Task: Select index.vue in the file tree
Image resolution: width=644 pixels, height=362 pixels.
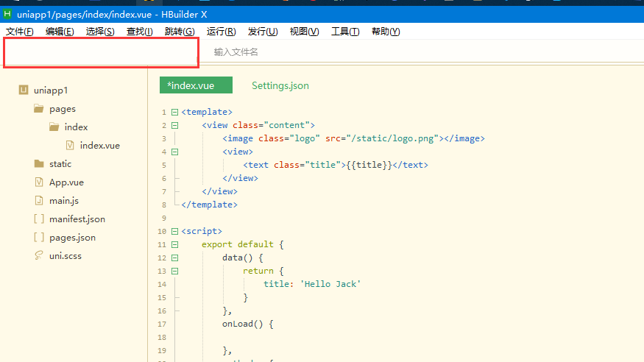Action: (x=99, y=146)
